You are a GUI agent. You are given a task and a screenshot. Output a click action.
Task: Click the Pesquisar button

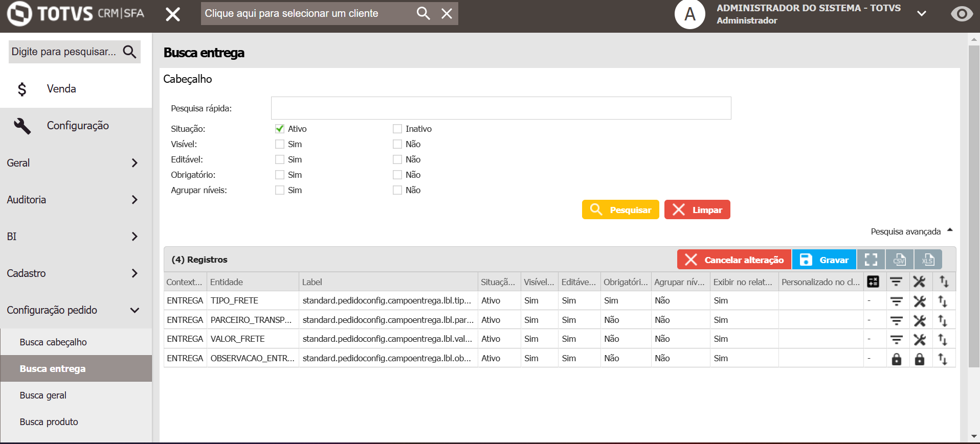click(620, 209)
